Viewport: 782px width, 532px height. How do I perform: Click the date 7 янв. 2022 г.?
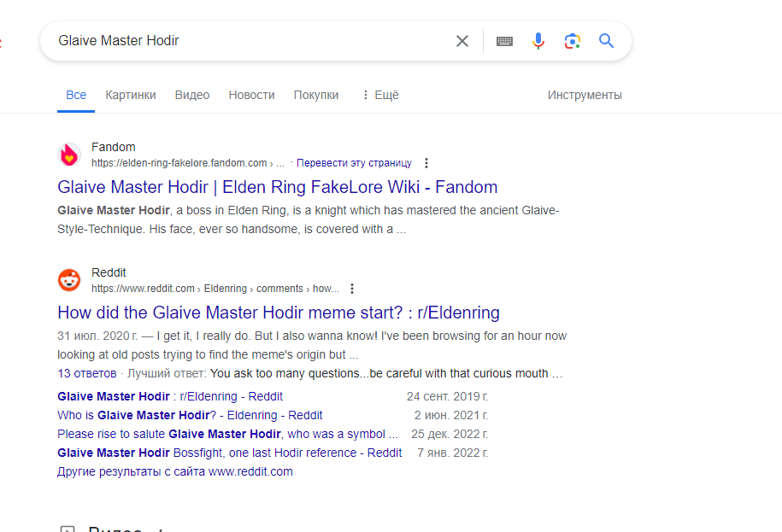point(452,453)
